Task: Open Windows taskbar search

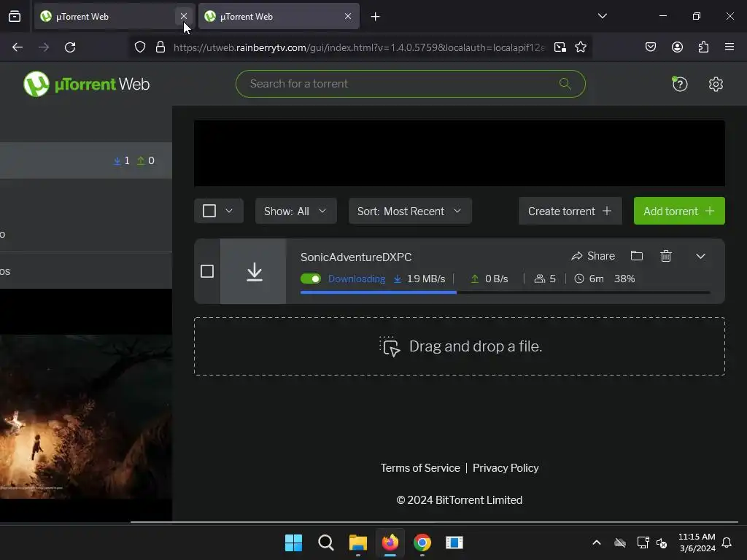Action: 326,542
